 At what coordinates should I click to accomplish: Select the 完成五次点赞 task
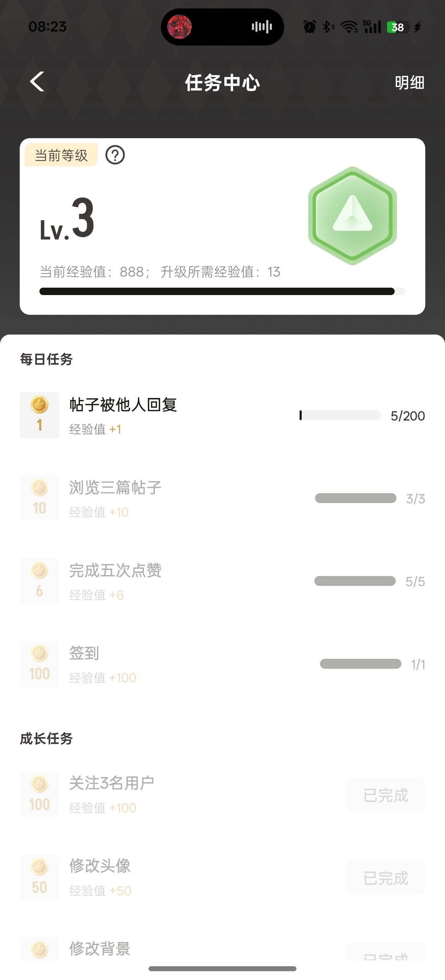[x=115, y=571]
